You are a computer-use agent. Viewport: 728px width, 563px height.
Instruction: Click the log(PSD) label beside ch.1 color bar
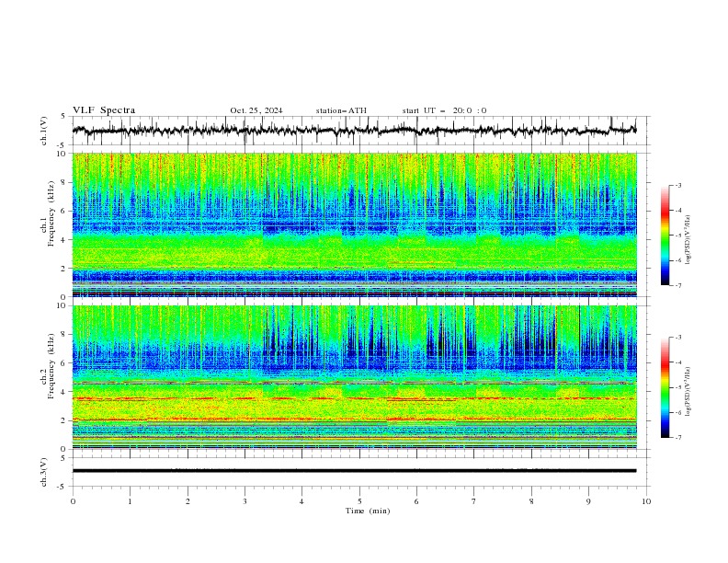coord(688,240)
